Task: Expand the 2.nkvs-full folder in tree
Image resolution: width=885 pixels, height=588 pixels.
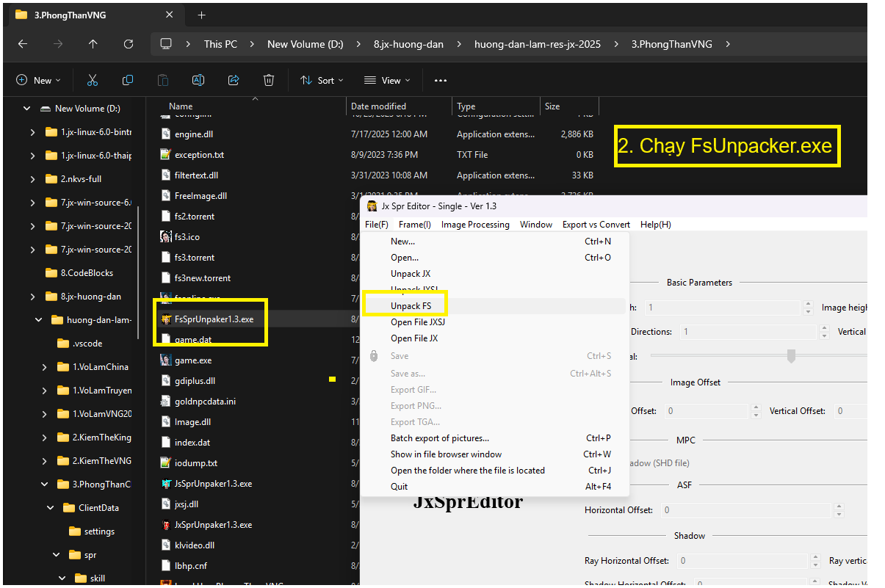Action: 32,179
